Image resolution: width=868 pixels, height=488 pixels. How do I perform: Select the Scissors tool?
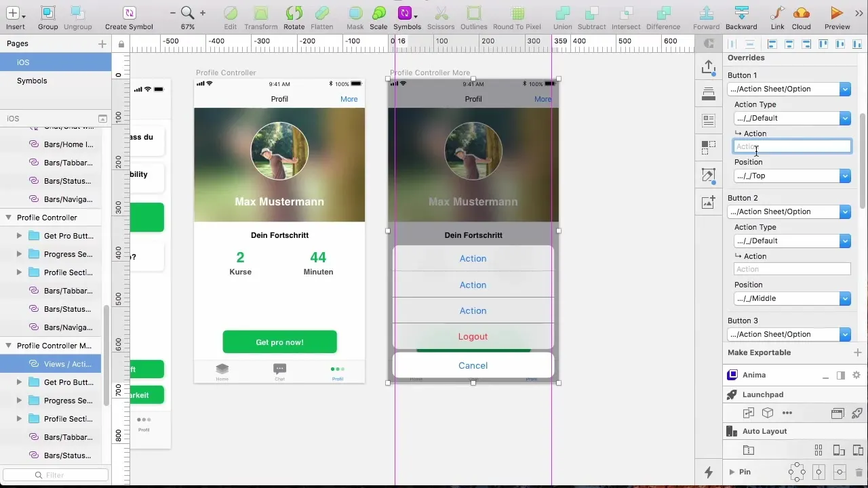(441, 13)
